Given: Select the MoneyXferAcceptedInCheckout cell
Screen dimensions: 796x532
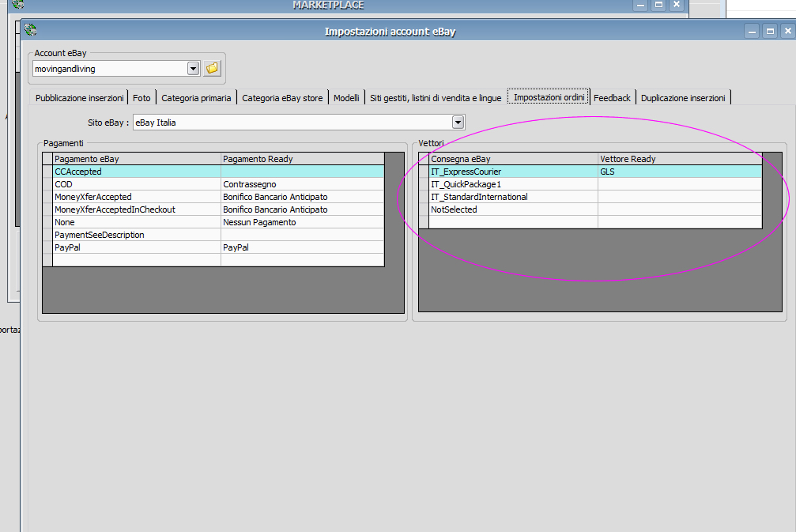Looking at the screenshot, I should point(137,209).
